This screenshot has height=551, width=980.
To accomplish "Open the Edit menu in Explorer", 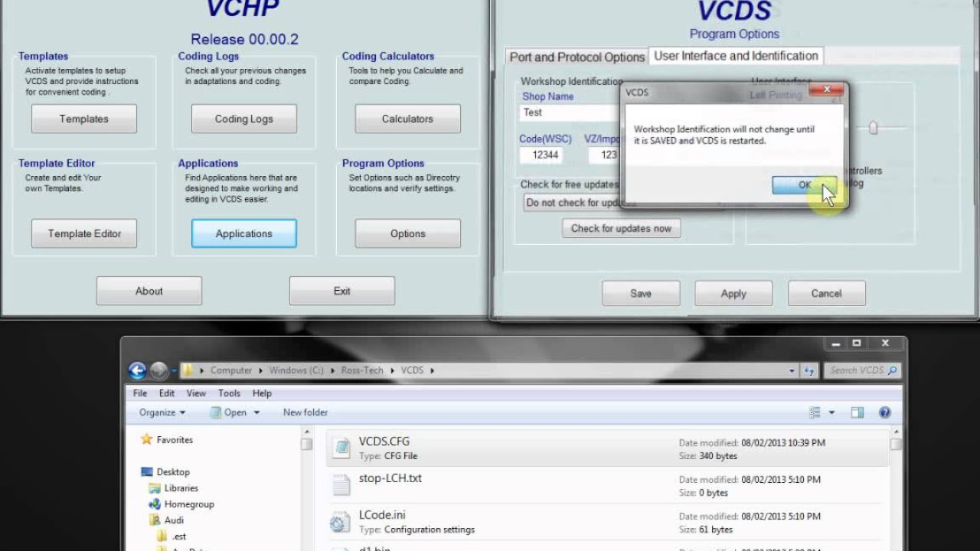I will point(167,393).
